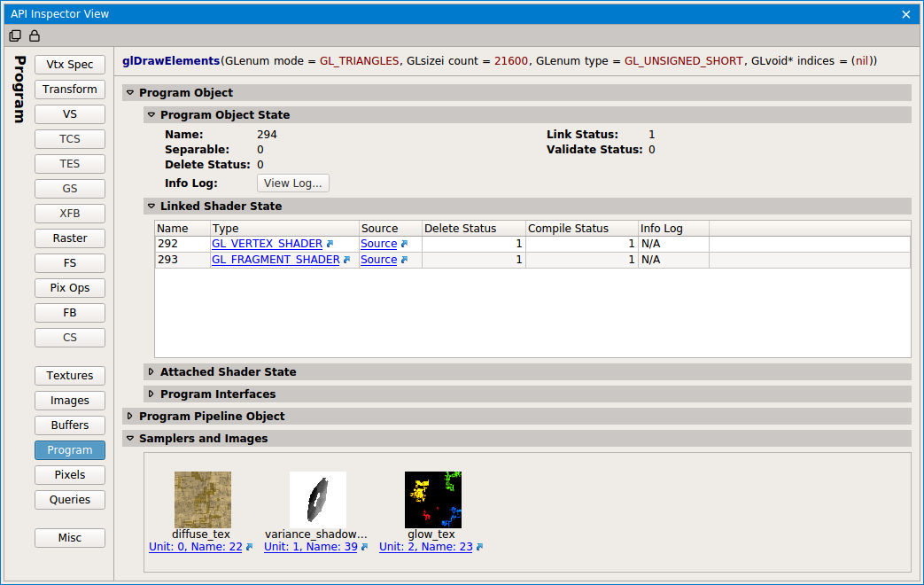
Task: Click the arrow icon after Unit: 0, Name: 22
Action: click(x=249, y=548)
